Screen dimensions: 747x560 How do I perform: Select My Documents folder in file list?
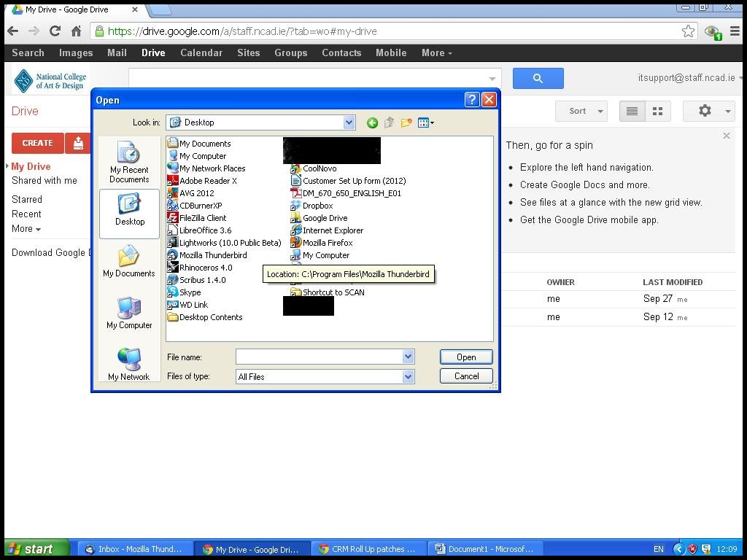pos(198,144)
